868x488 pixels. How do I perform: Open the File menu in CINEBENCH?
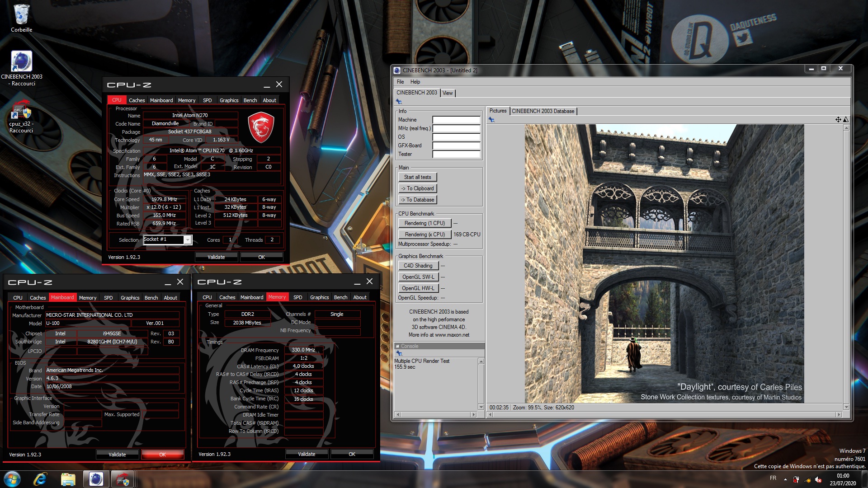(x=400, y=82)
